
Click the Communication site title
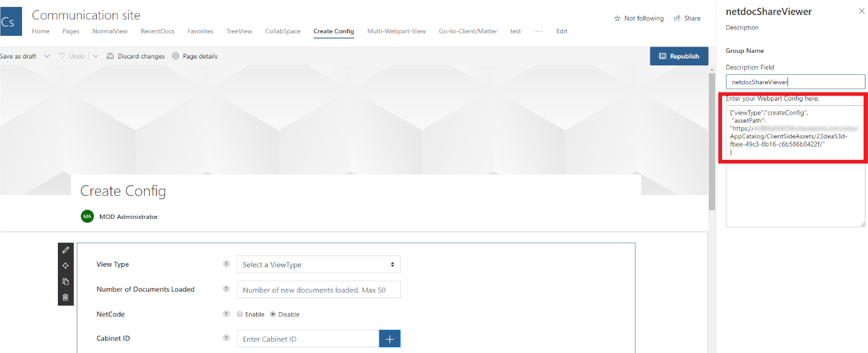click(x=86, y=15)
